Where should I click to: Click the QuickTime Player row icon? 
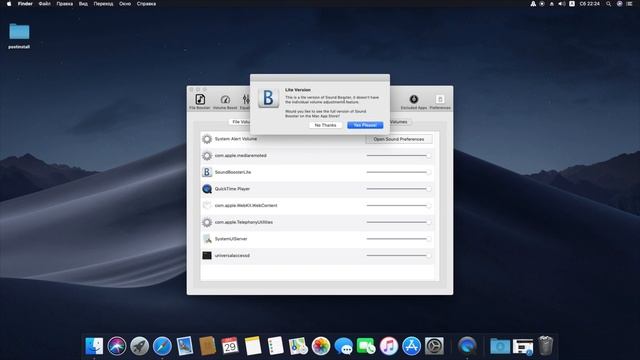coord(207,189)
